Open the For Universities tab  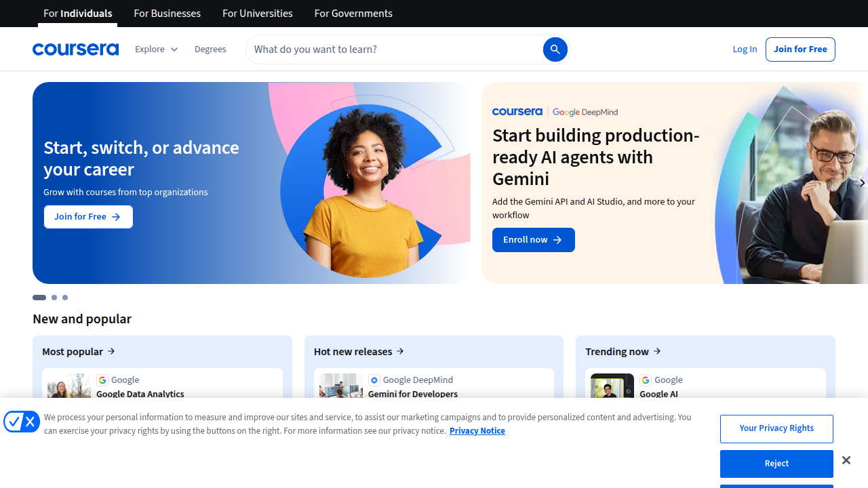click(258, 14)
